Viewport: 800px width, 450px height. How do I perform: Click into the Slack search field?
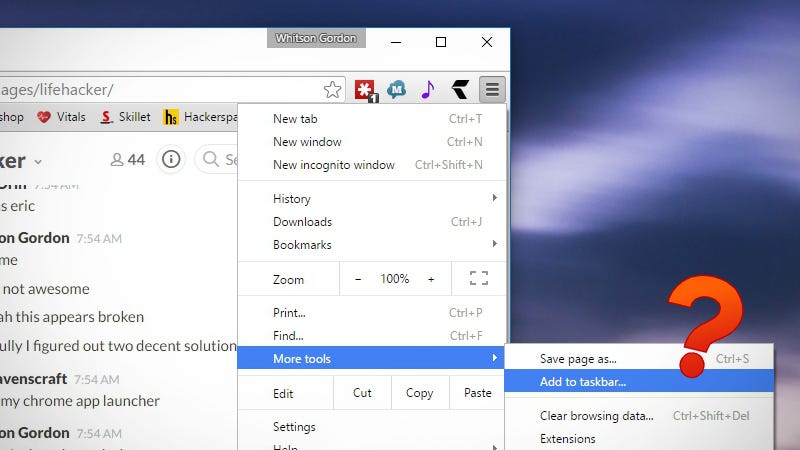218,159
